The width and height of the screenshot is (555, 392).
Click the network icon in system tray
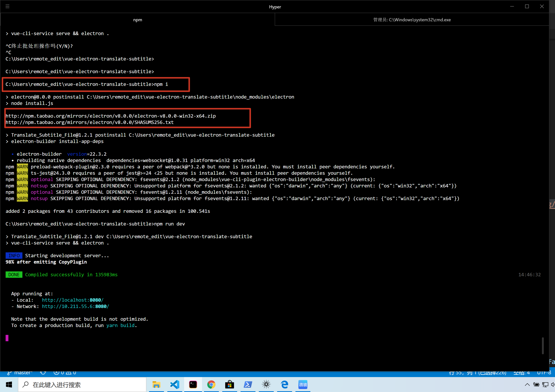545,385
